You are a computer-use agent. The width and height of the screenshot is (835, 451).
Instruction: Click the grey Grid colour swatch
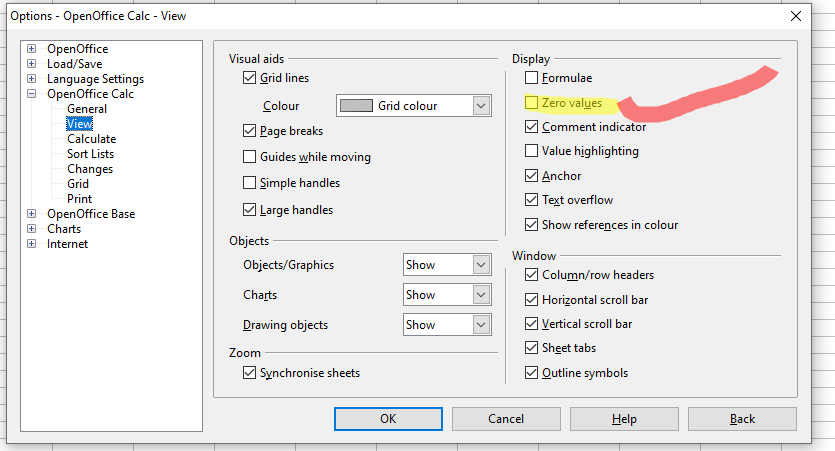click(358, 106)
